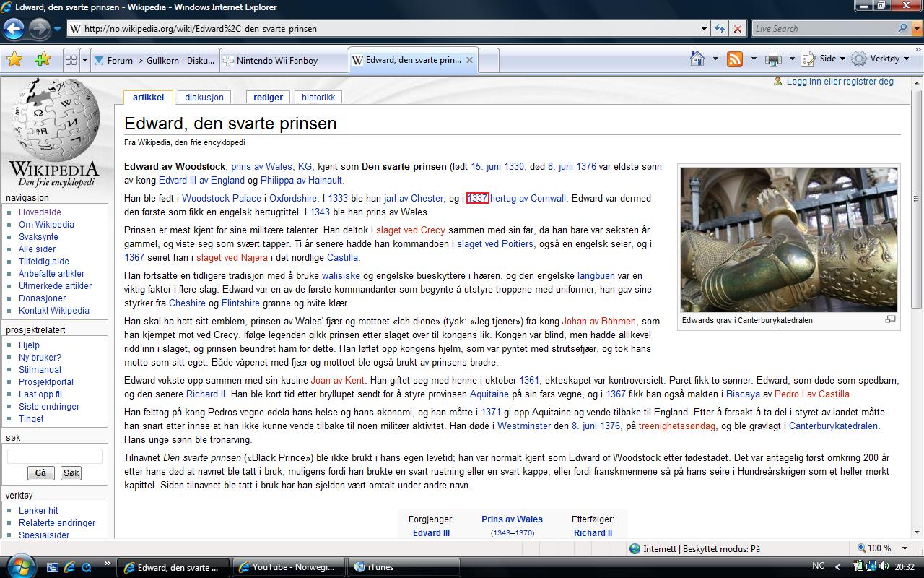Click the browser Forward arrow button
This screenshot has width=924, height=578.
[38, 29]
